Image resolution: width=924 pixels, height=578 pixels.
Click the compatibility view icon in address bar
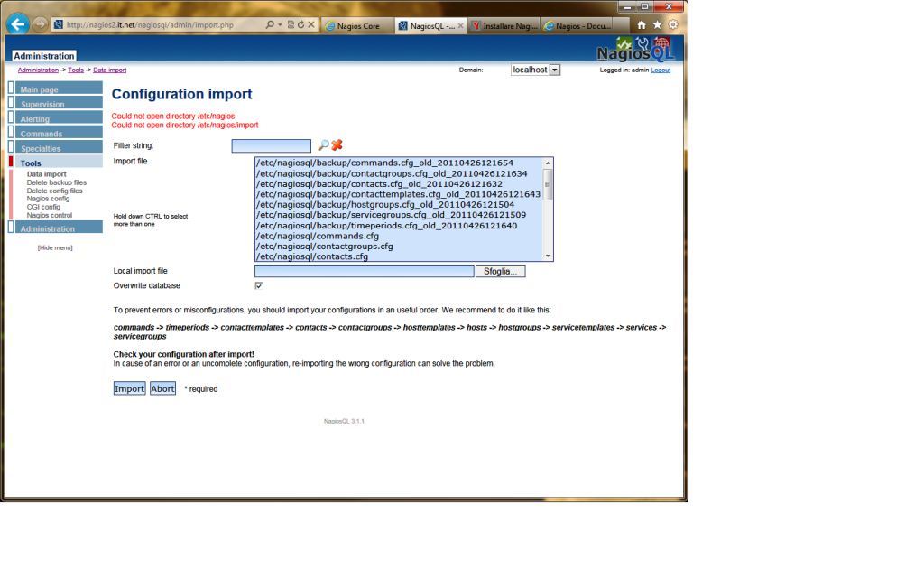click(x=291, y=24)
